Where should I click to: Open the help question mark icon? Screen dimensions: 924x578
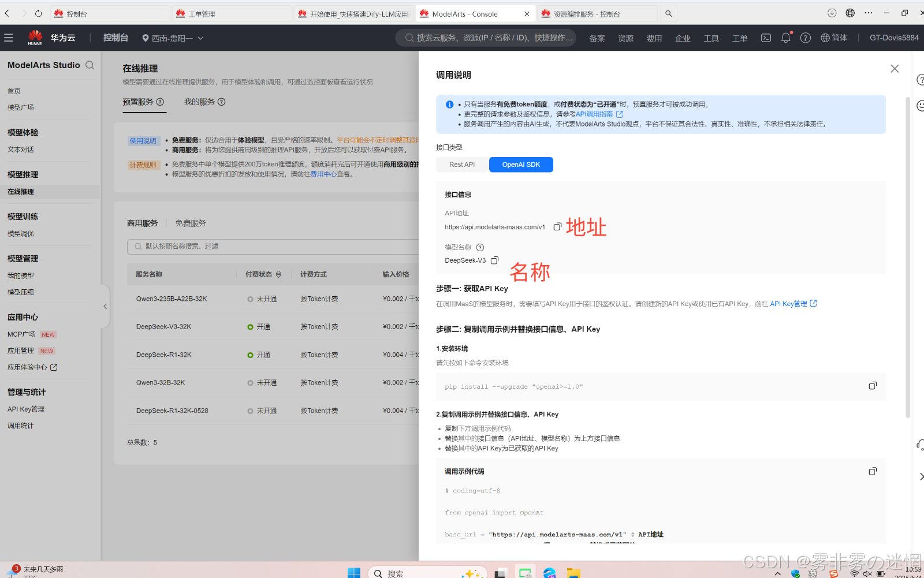[x=806, y=38]
